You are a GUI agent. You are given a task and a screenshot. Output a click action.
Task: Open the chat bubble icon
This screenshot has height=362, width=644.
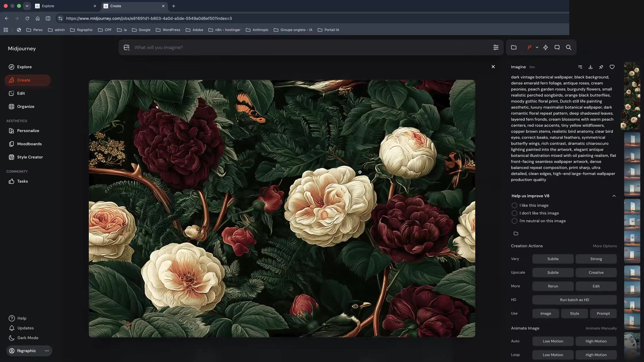click(557, 47)
